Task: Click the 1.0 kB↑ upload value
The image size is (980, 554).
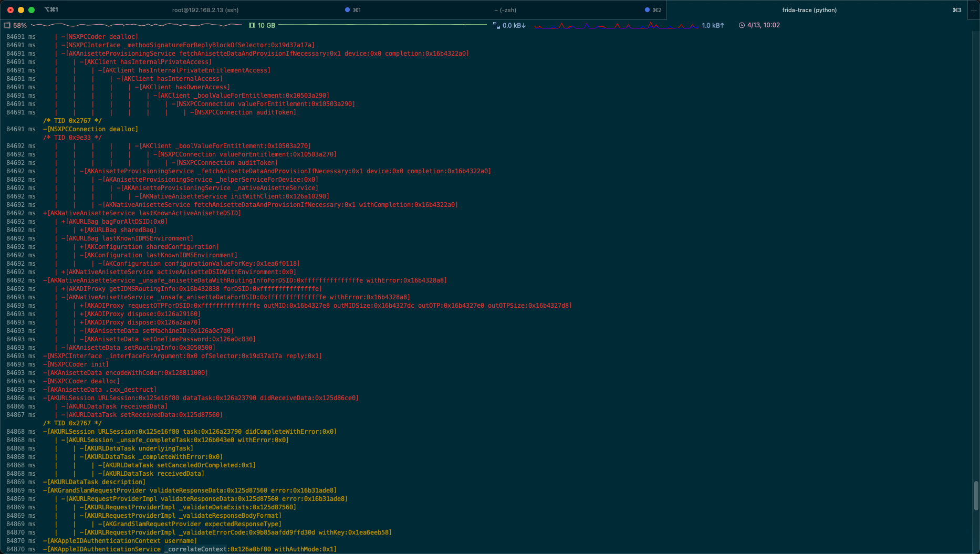Action: pyautogui.click(x=713, y=25)
